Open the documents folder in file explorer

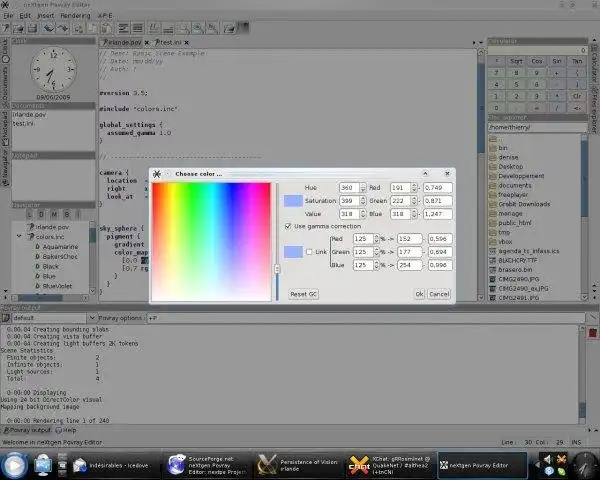tap(515, 185)
